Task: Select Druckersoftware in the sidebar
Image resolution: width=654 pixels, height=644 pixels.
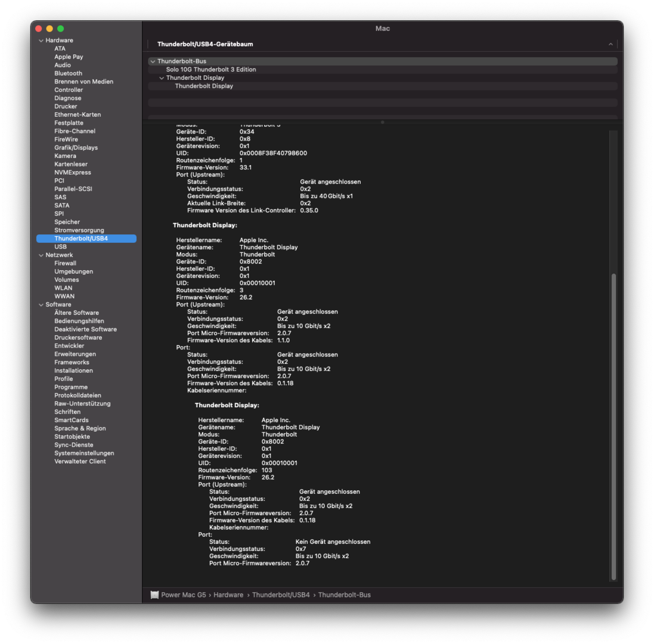Action: pyautogui.click(x=78, y=338)
